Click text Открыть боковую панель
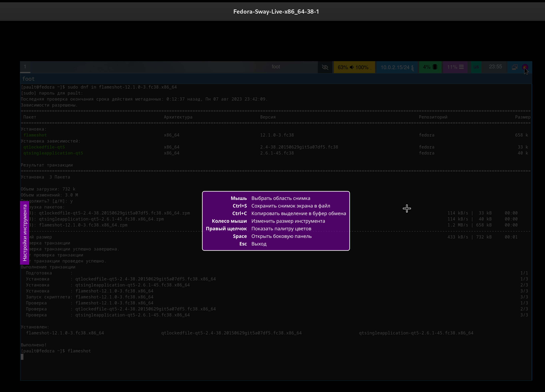The width and height of the screenshot is (545, 392). pyautogui.click(x=281, y=236)
